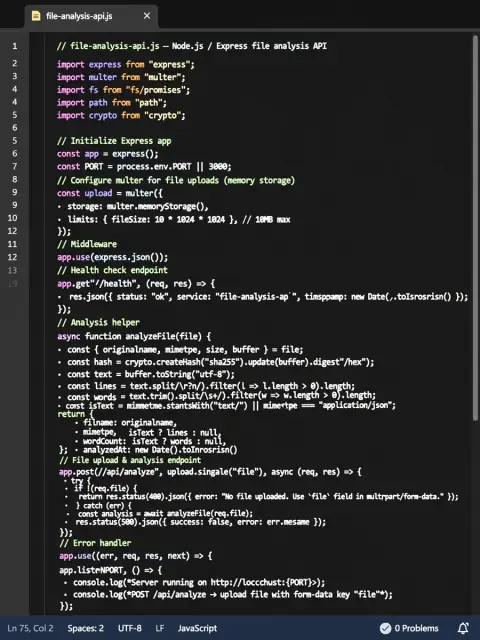This screenshot has height=640, width=480.
Task: Select the file-analysis-api.js tab
Action: pos(91,16)
